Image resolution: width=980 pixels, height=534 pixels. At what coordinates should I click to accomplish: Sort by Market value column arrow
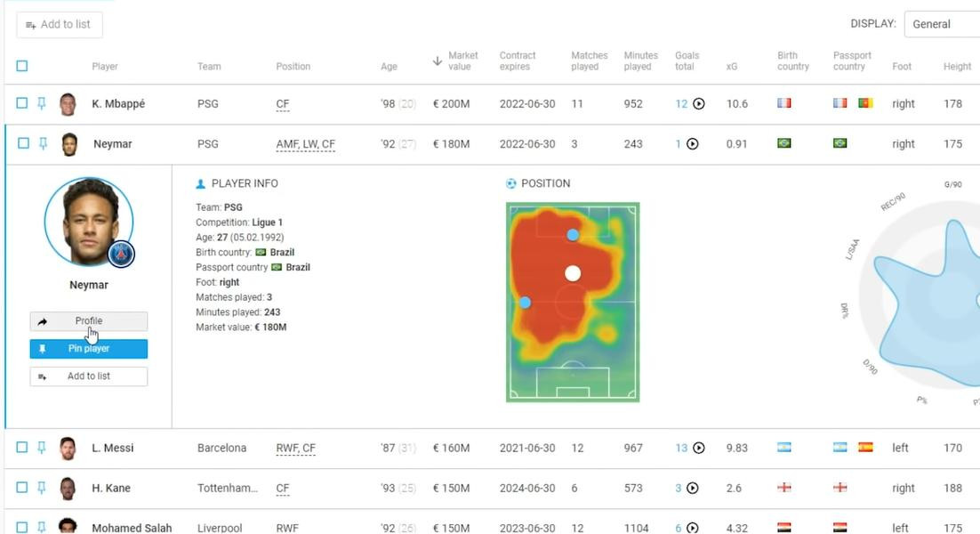point(438,61)
